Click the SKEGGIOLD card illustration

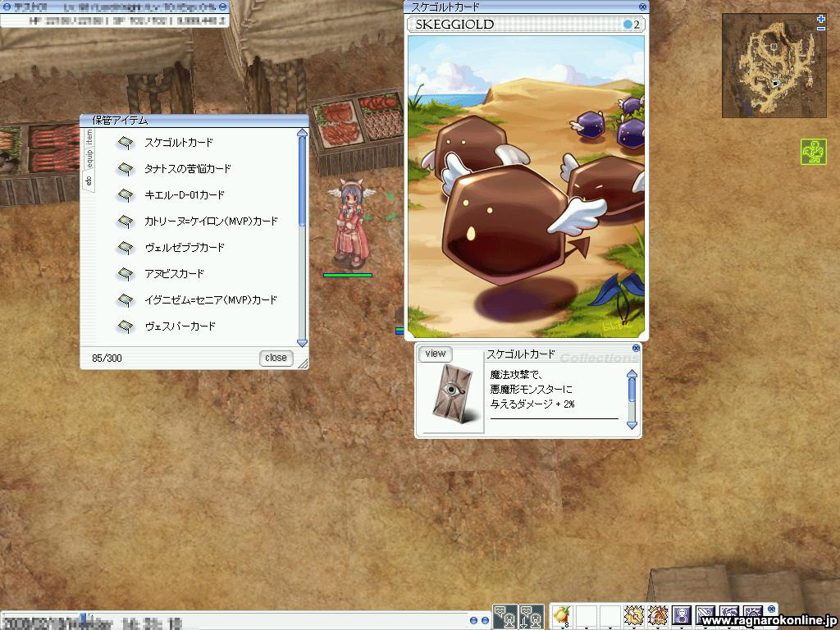[x=526, y=186]
